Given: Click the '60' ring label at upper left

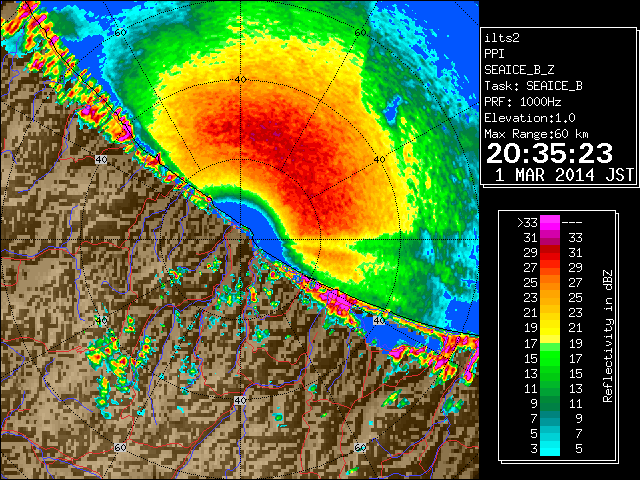Looking at the screenshot, I should tap(120, 33).
